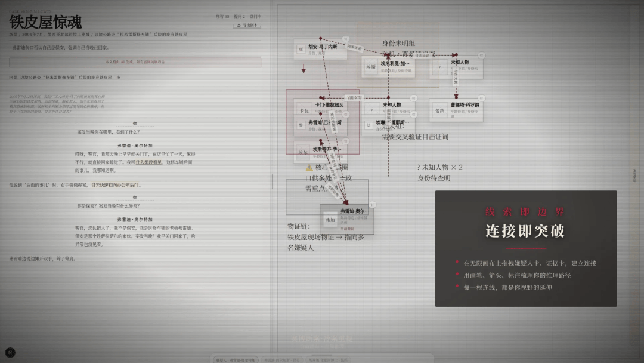Open the vertical side tab on right edge
The image size is (644, 363).
tap(634, 176)
